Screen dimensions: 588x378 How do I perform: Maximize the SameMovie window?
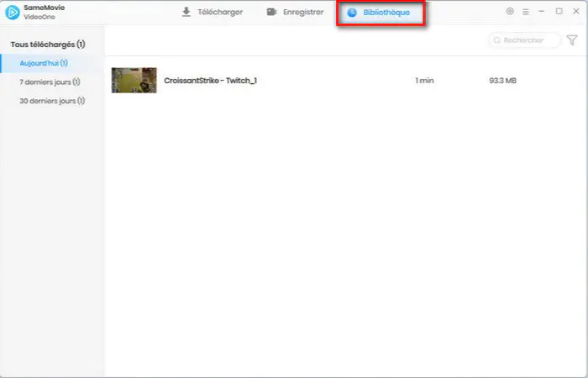559,11
